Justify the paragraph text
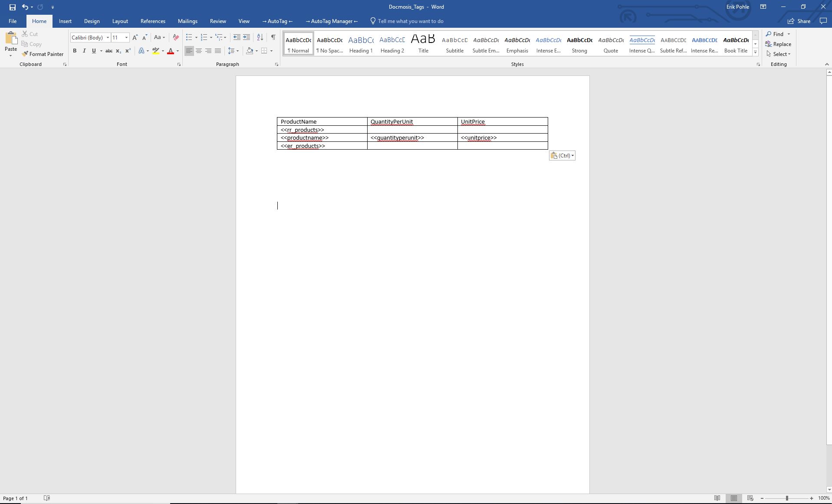The width and height of the screenshot is (832, 504). pyautogui.click(x=218, y=51)
